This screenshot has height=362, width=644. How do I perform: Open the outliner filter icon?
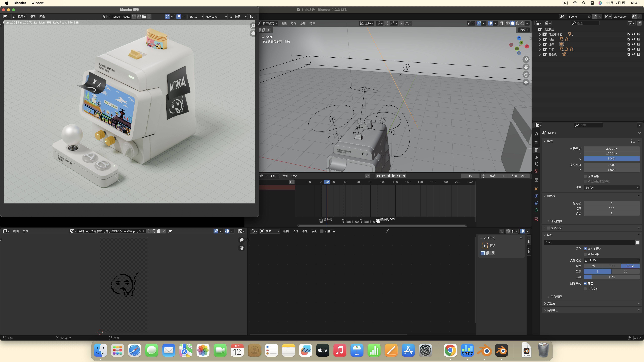tap(630, 23)
